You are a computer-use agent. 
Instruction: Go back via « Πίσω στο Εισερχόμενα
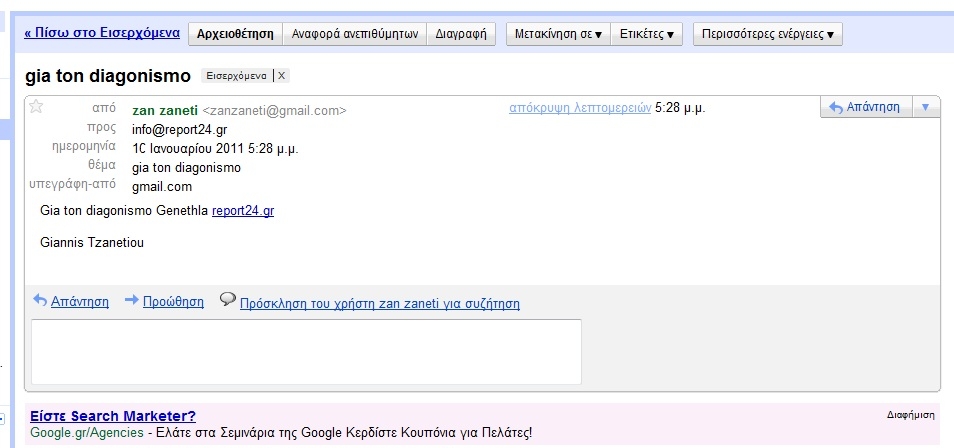(x=102, y=33)
